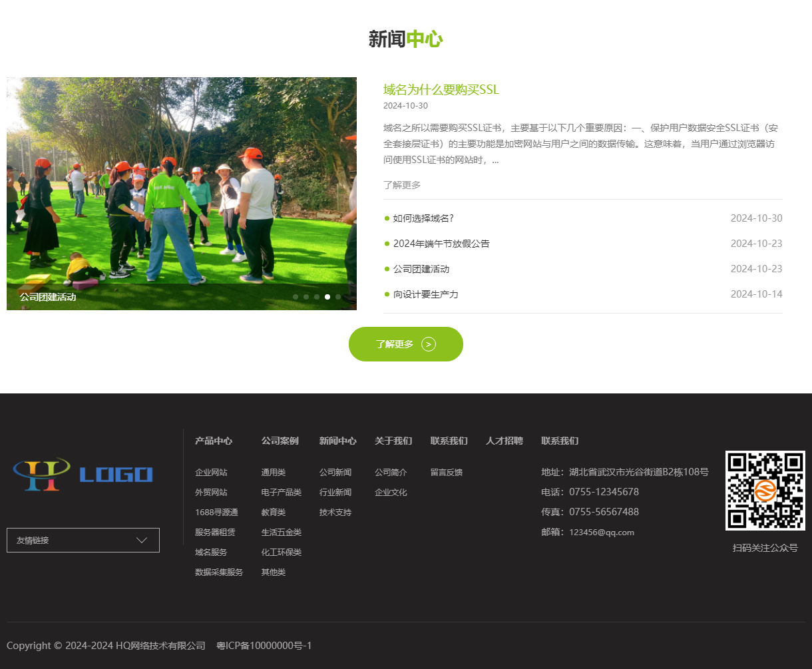Image resolution: width=812 pixels, height=669 pixels.
Task: Open the 公司新闻 footer link
Action: click(x=335, y=473)
